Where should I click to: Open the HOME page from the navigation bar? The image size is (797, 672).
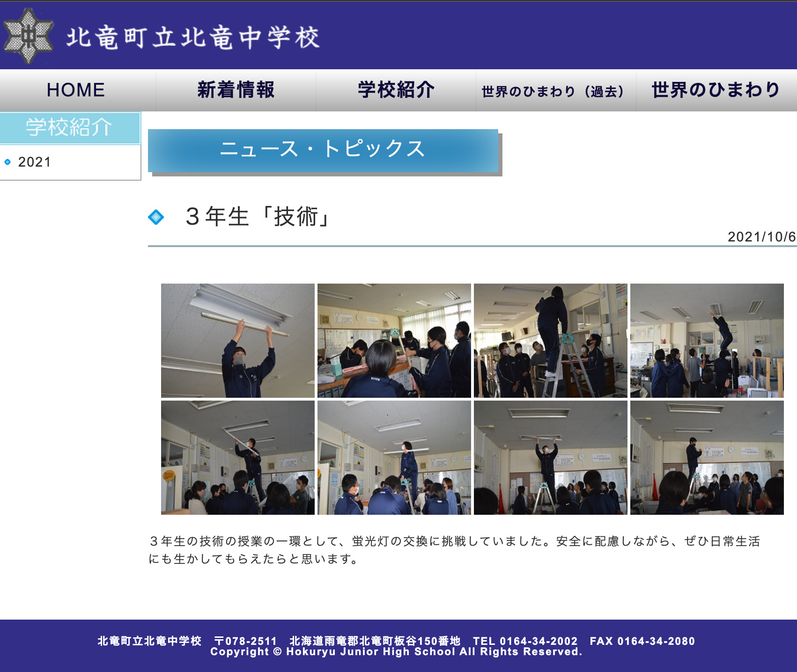[x=75, y=90]
